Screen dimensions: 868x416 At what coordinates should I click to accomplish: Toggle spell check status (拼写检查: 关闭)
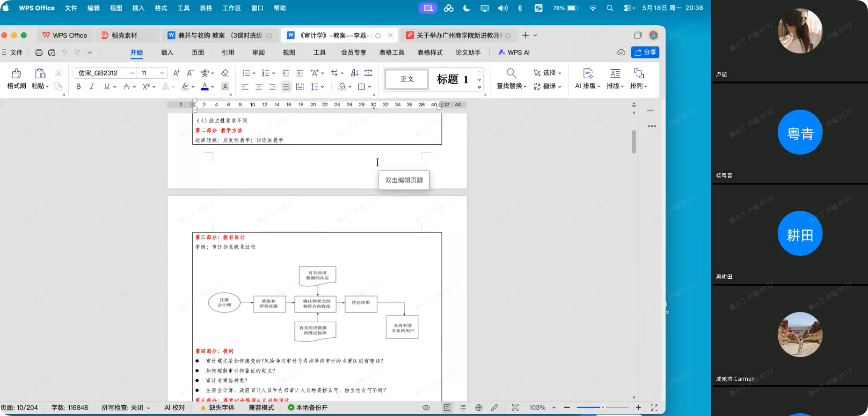126,408
